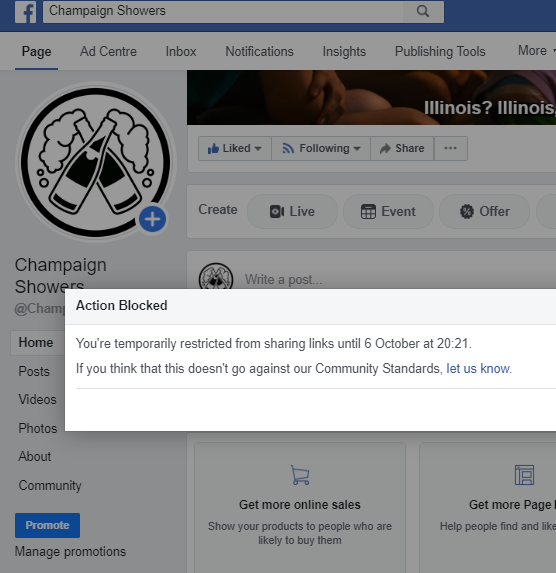Click the Page layout icon
The height and width of the screenshot is (573, 556).
(525, 475)
